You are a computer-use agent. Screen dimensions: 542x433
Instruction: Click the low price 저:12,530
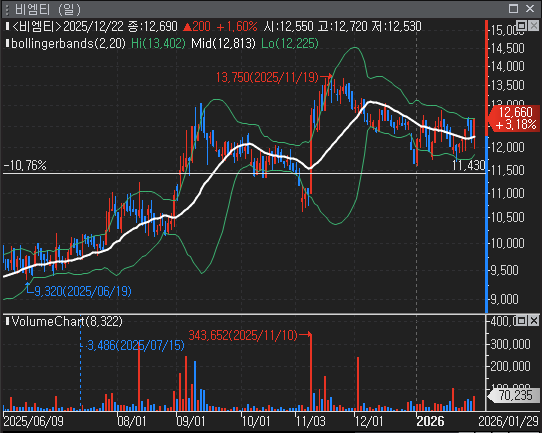click(396, 26)
